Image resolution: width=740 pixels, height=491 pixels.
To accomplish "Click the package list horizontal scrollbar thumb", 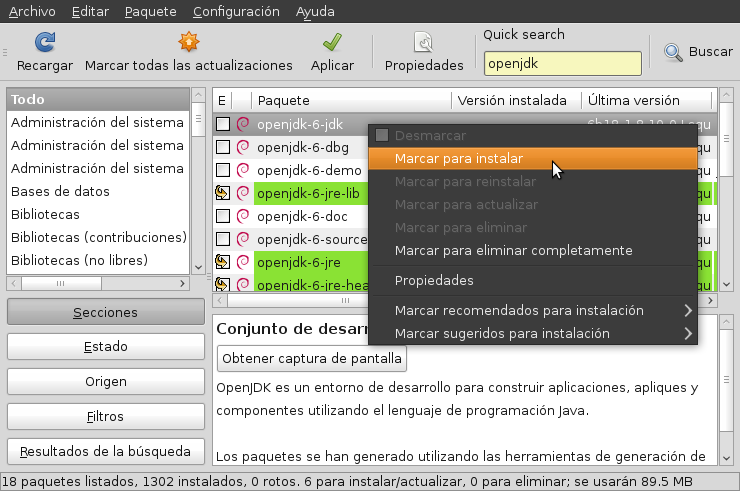I will click(298, 300).
